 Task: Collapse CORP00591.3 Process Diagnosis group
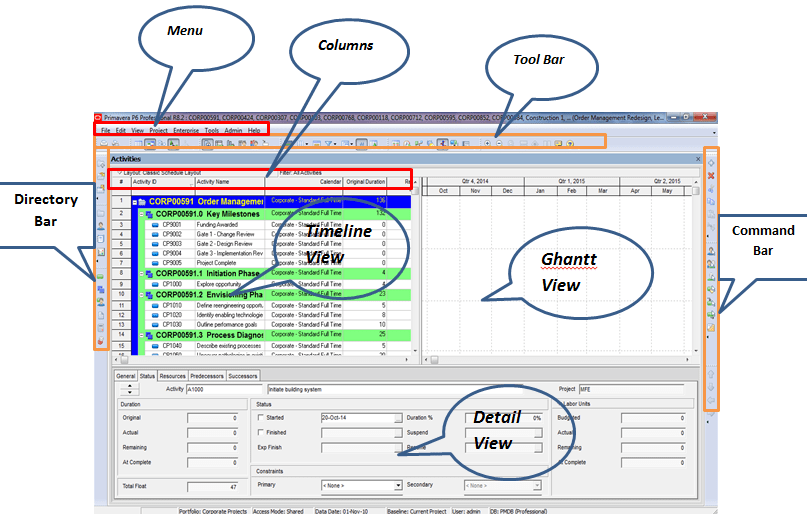point(142,335)
